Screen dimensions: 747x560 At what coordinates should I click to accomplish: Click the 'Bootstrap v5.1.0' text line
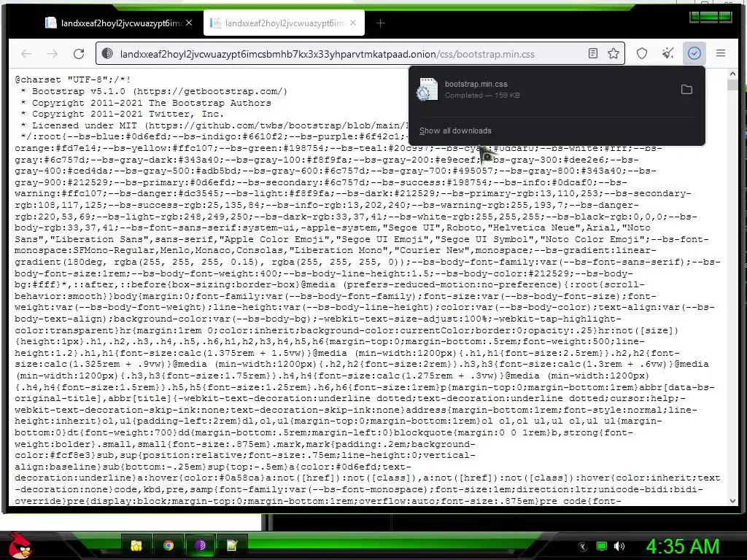point(155,91)
